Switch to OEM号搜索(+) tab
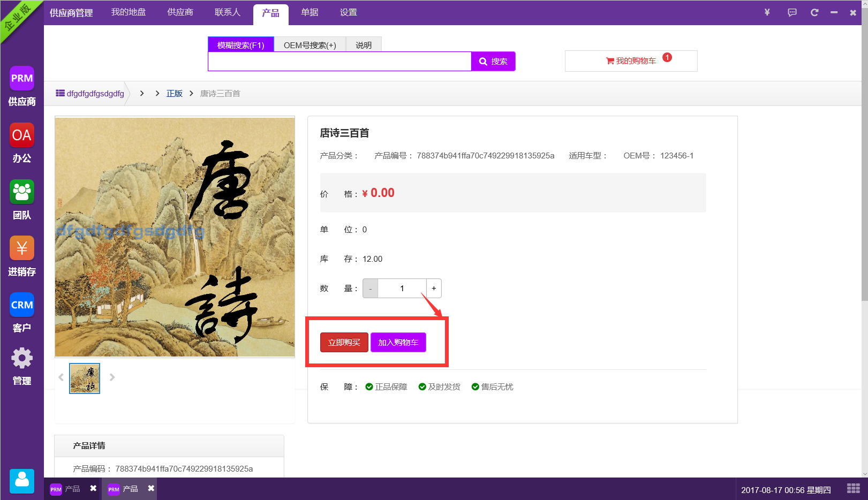Image resolution: width=868 pixels, height=500 pixels. click(310, 44)
